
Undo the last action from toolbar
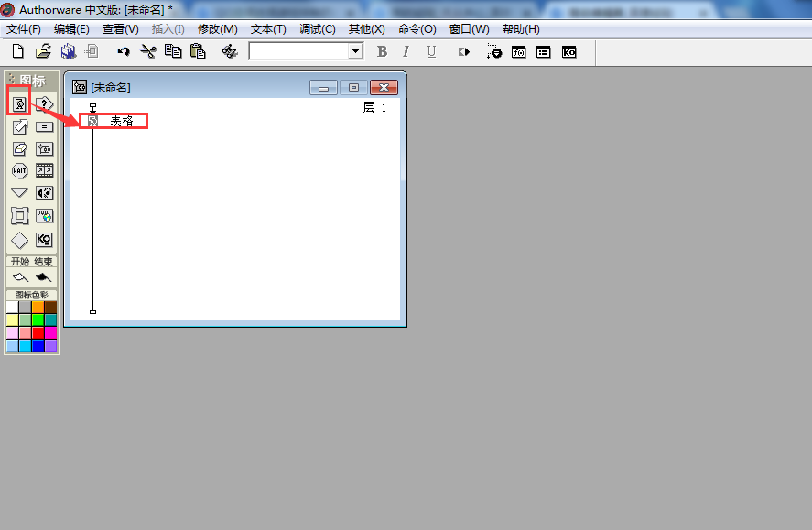click(x=124, y=52)
